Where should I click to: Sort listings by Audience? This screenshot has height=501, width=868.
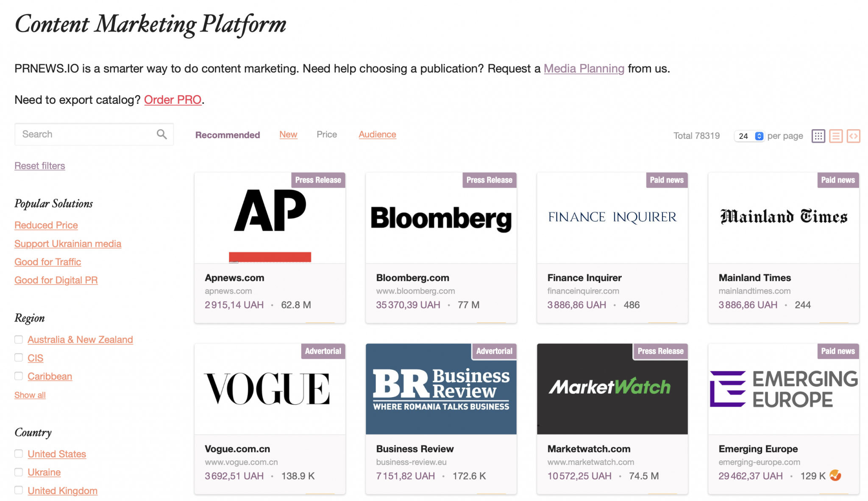[x=377, y=134]
